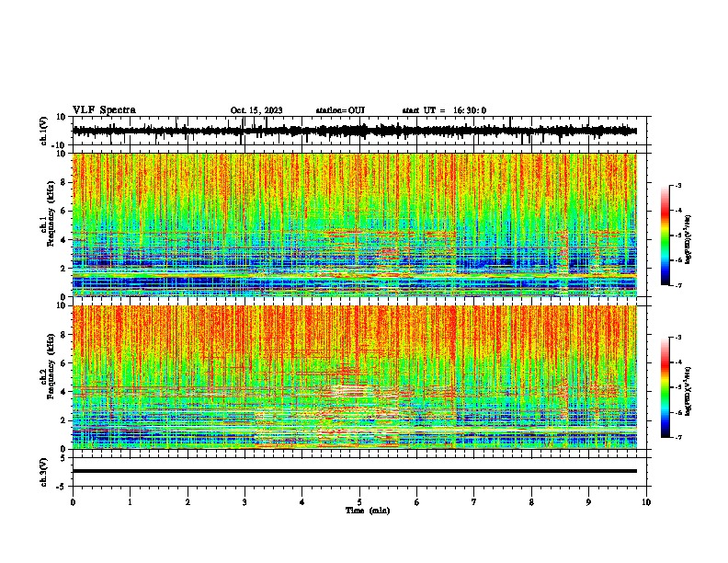
Task: Click the '-3' label on ch.2 colorbar
Action: [678, 338]
